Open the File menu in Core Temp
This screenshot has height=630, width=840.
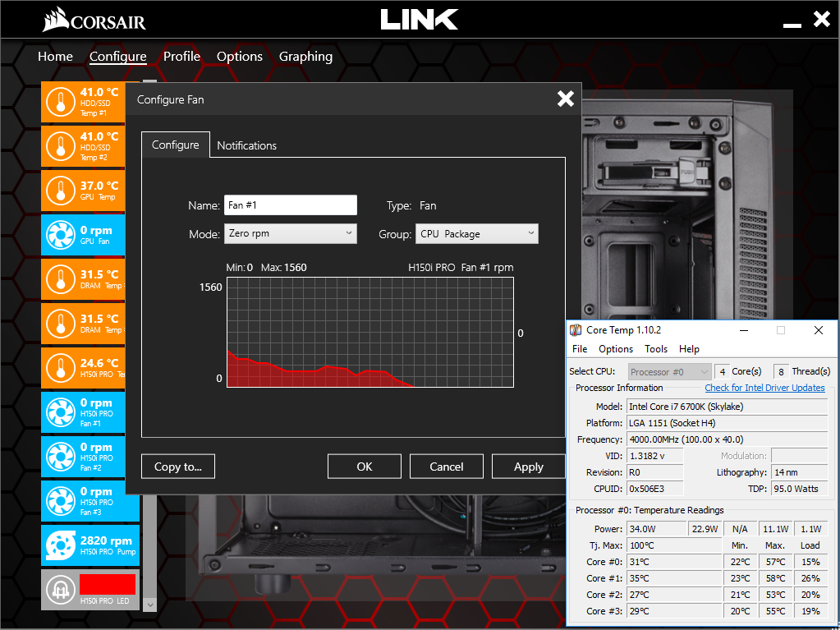point(580,349)
